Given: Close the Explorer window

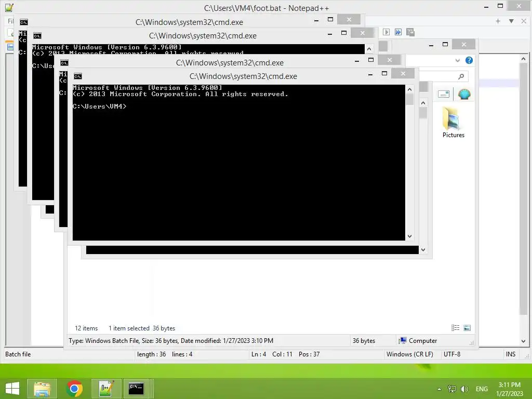Looking at the screenshot, I should pyautogui.click(x=464, y=45).
